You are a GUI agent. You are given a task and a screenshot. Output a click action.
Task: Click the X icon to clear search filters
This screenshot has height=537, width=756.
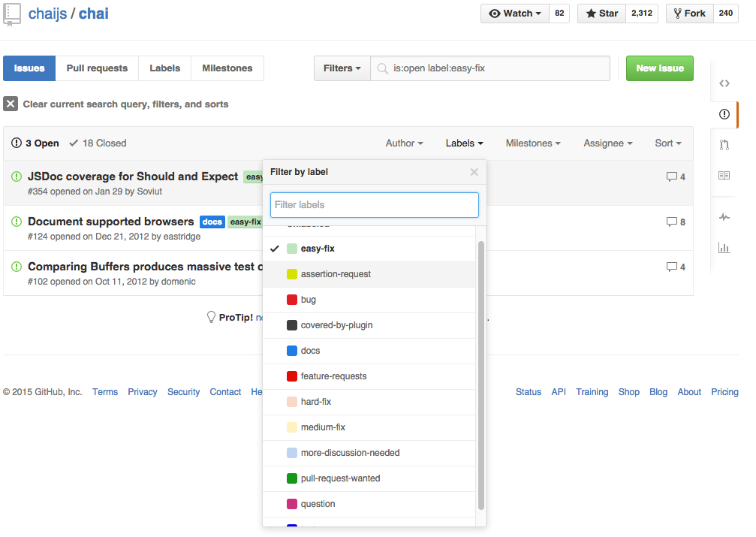(x=11, y=104)
